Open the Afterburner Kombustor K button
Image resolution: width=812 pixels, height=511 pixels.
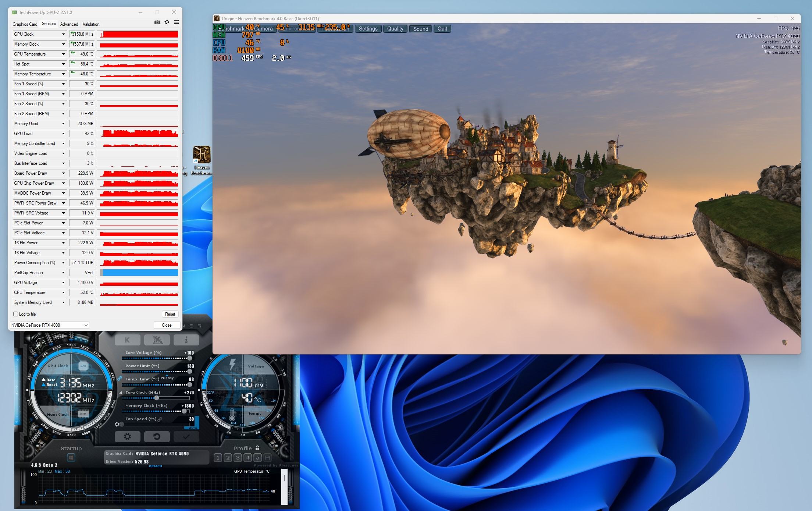point(127,340)
